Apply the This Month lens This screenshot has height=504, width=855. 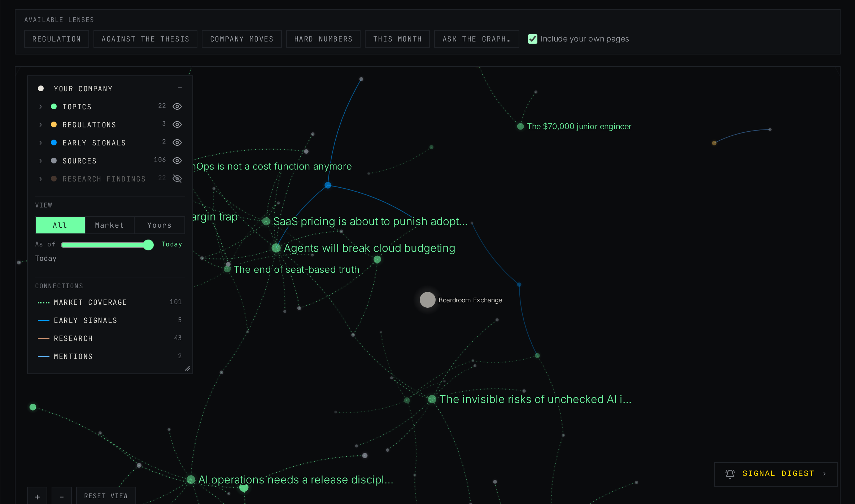pos(397,39)
